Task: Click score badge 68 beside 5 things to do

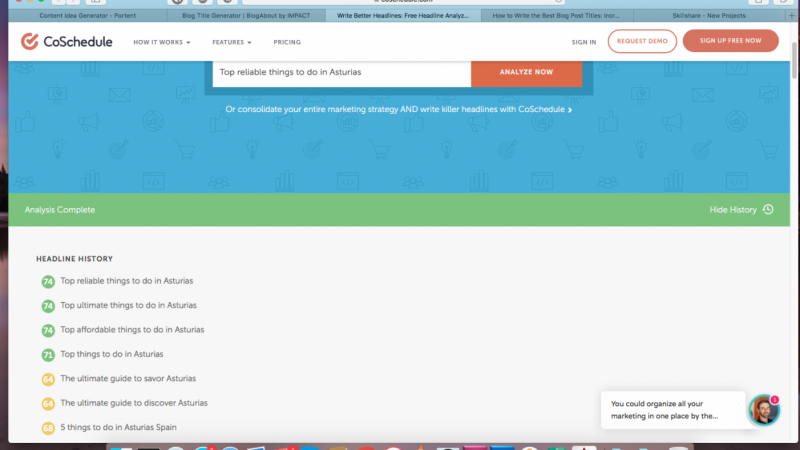Action: click(x=48, y=429)
